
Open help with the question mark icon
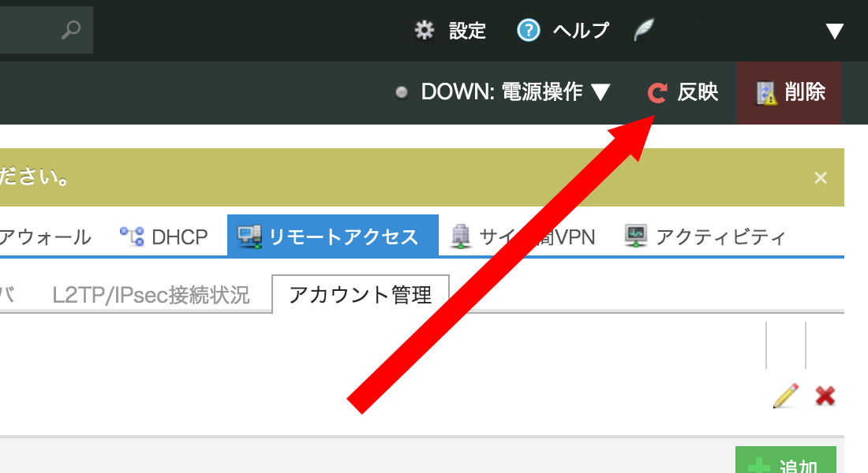[x=528, y=31]
